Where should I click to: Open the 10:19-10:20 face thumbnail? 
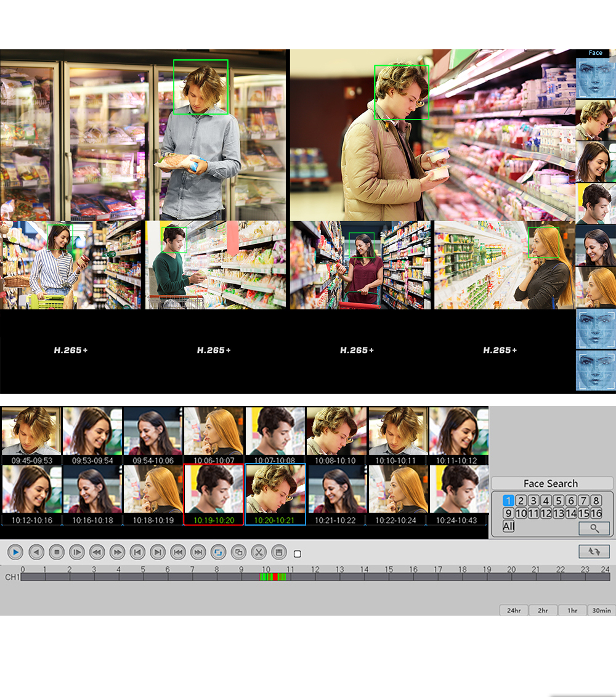pos(214,494)
